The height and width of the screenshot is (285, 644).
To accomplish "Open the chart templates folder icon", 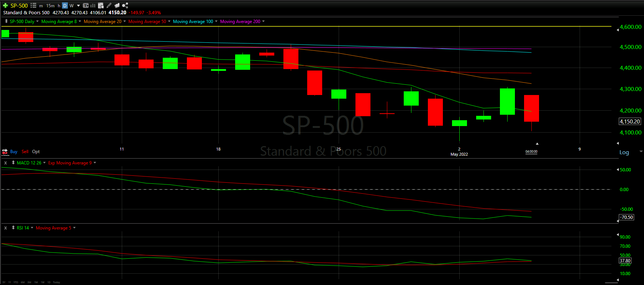I will [x=117, y=5].
